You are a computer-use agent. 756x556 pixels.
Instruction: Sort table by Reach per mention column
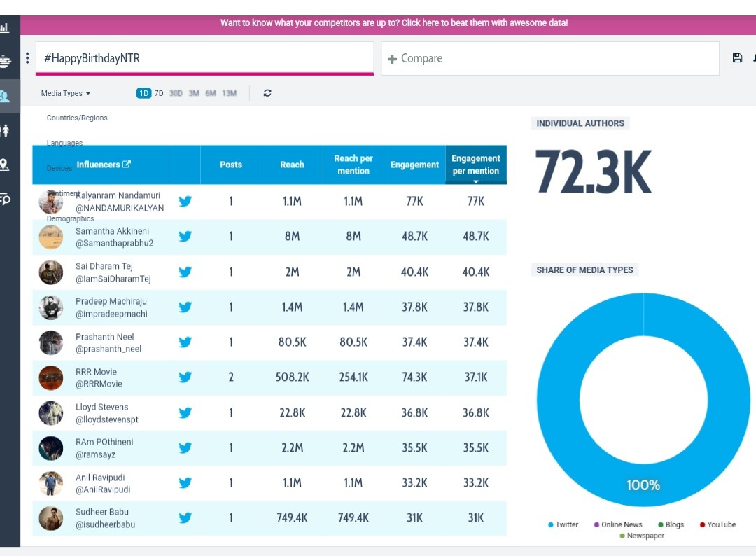(x=353, y=165)
